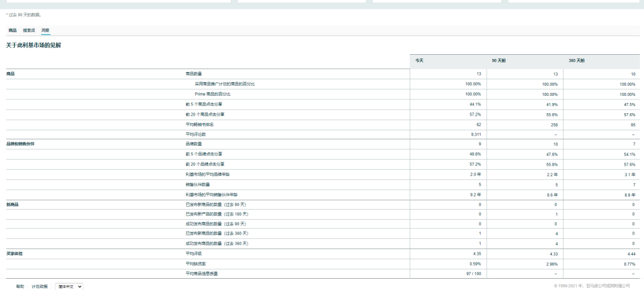The image size is (644, 290).
Task: Click the 4.33 average rating value
Action: point(553,254)
